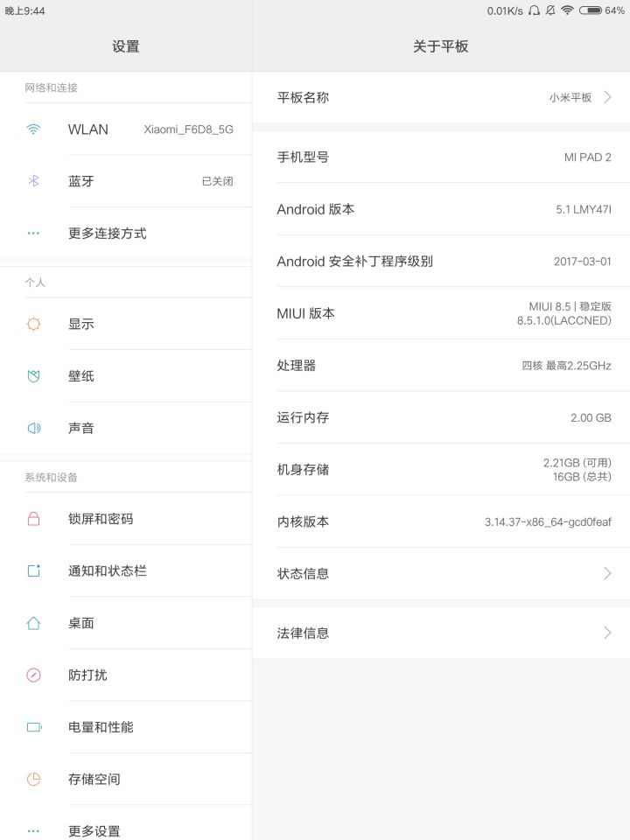Open 通知和状态栏 settings item
The image size is (630, 840).
[x=126, y=570]
